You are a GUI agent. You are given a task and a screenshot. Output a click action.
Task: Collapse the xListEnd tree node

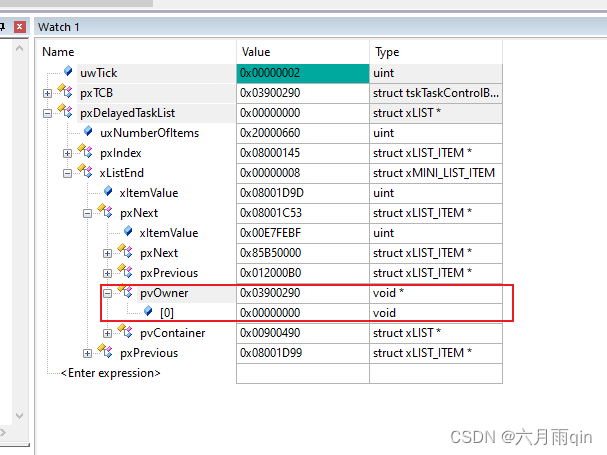pos(68,173)
